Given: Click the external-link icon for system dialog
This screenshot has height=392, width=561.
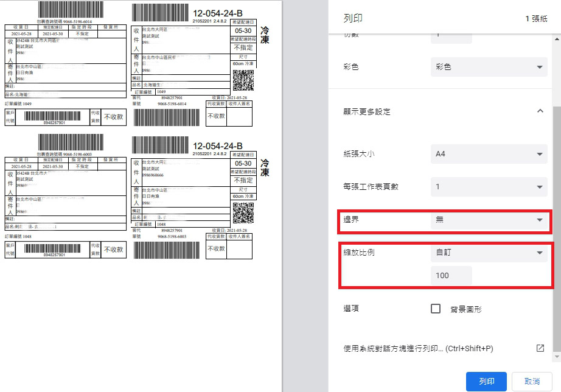Looking at the screenshot, I should point(540,348).
